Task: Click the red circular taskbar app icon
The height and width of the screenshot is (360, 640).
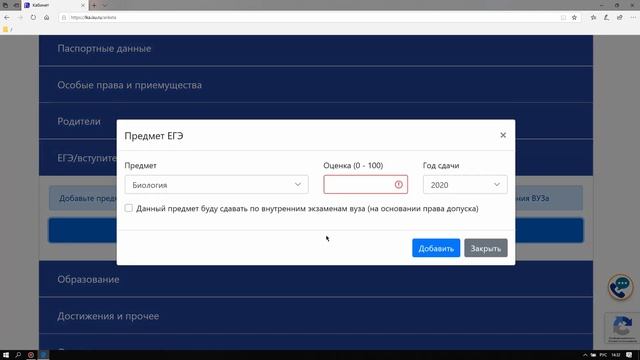Action: click(31, 355)
